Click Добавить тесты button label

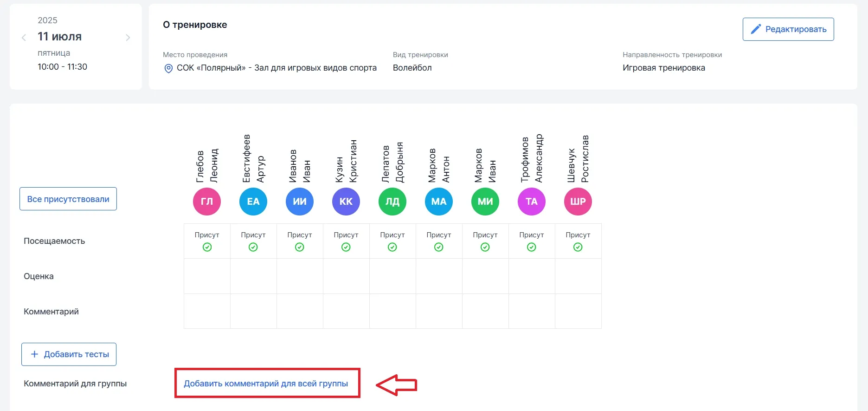[77, 354]
